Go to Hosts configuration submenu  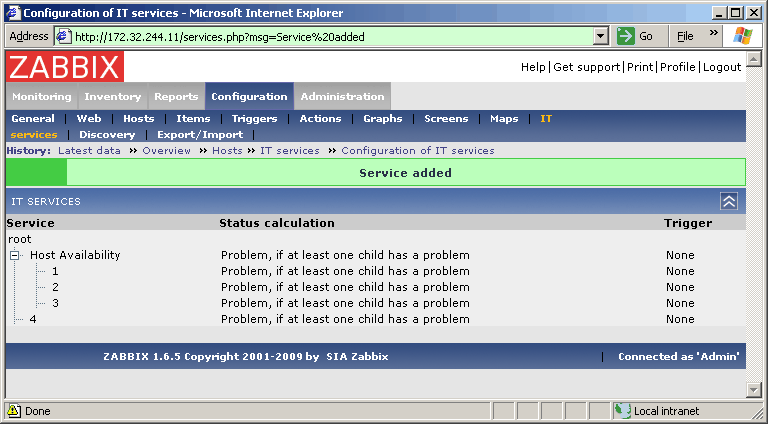[x=139, y=118]
